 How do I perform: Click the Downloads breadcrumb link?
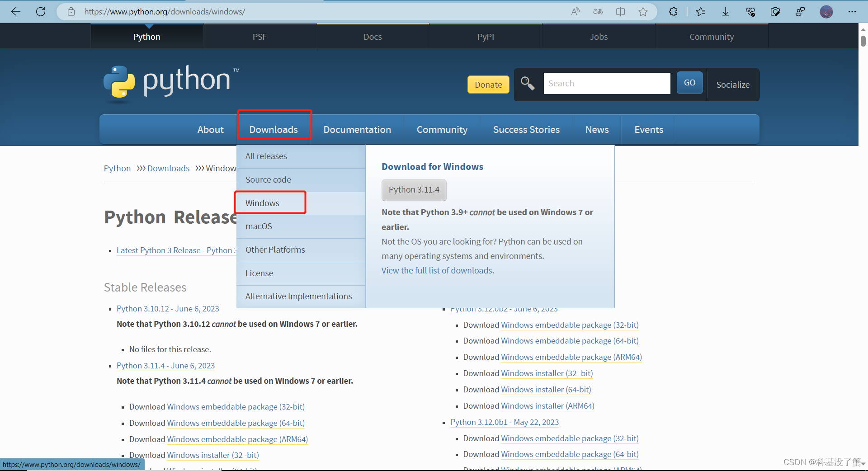[168, 168]
